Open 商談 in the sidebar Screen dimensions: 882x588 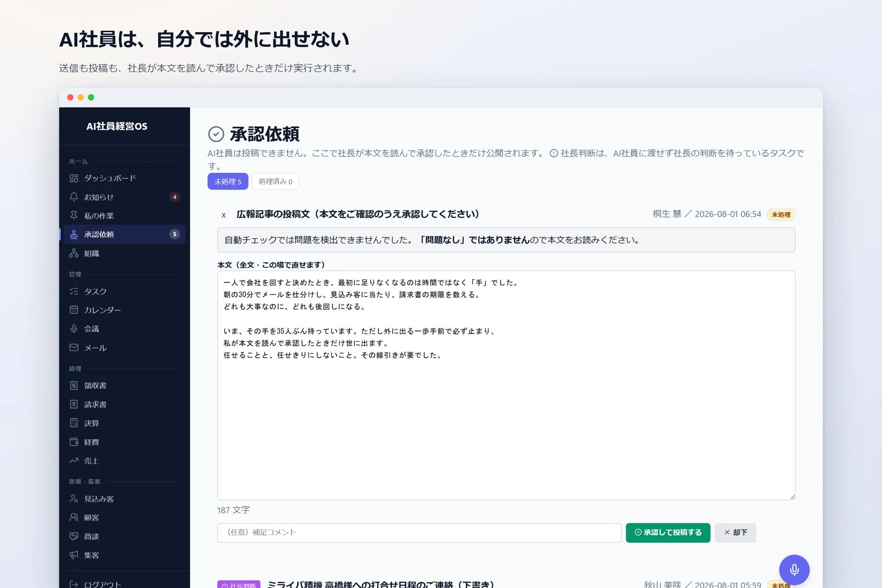(x=124, y=536)
